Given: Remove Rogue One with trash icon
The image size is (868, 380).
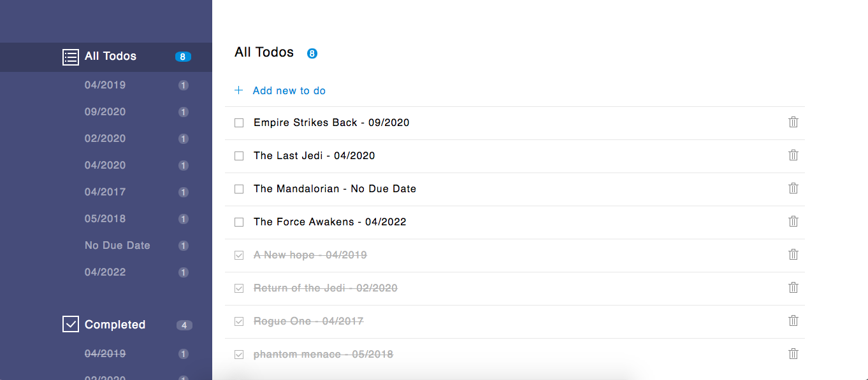Looking at the screenshot, I should click(x=793, y=321).
